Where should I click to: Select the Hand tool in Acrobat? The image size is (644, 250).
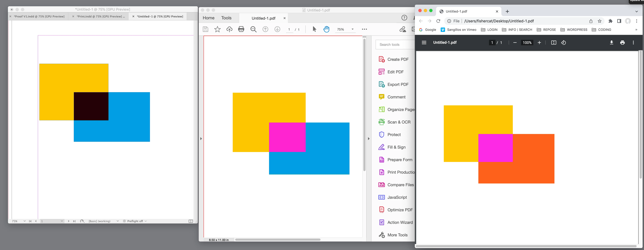pos(326,29)
